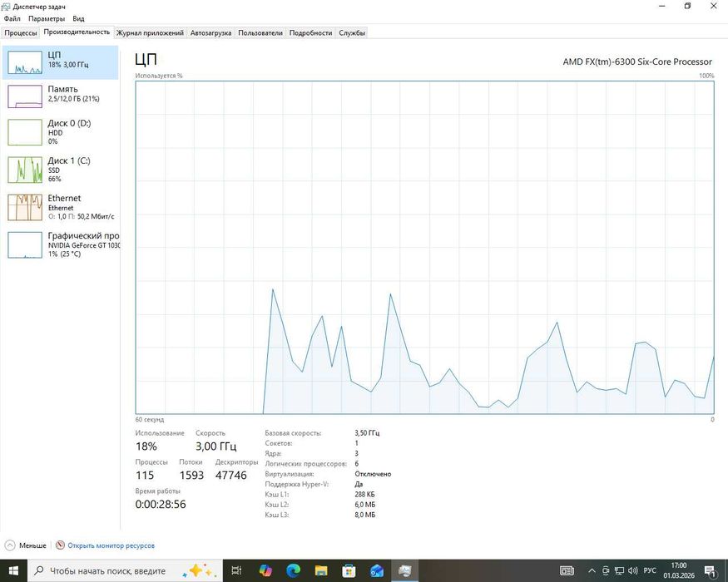Open the Windows Start menu
Screen dimensions: 728x582
pyautogui.click(x=13, y=570)
